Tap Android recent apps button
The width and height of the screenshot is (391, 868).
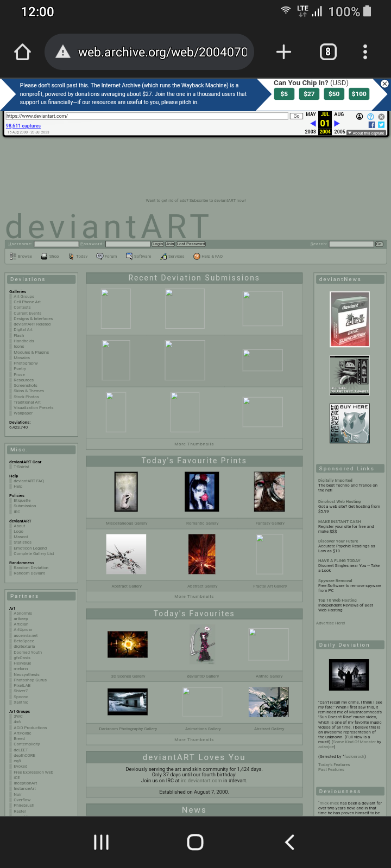(x=102, y=842)
